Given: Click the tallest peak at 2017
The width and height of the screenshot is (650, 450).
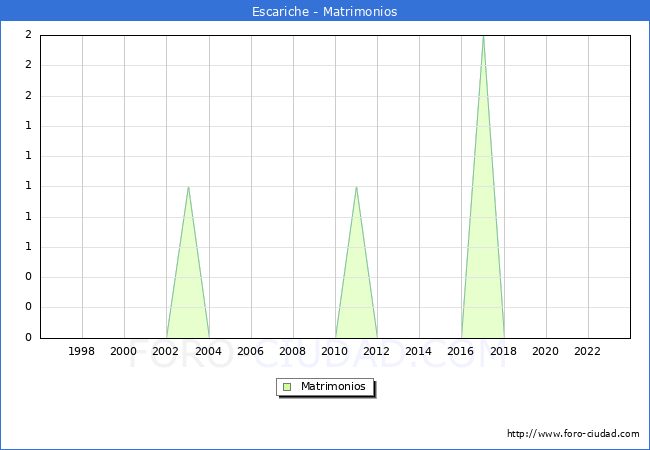Looking at the screenshot, I should coord(483,37).
